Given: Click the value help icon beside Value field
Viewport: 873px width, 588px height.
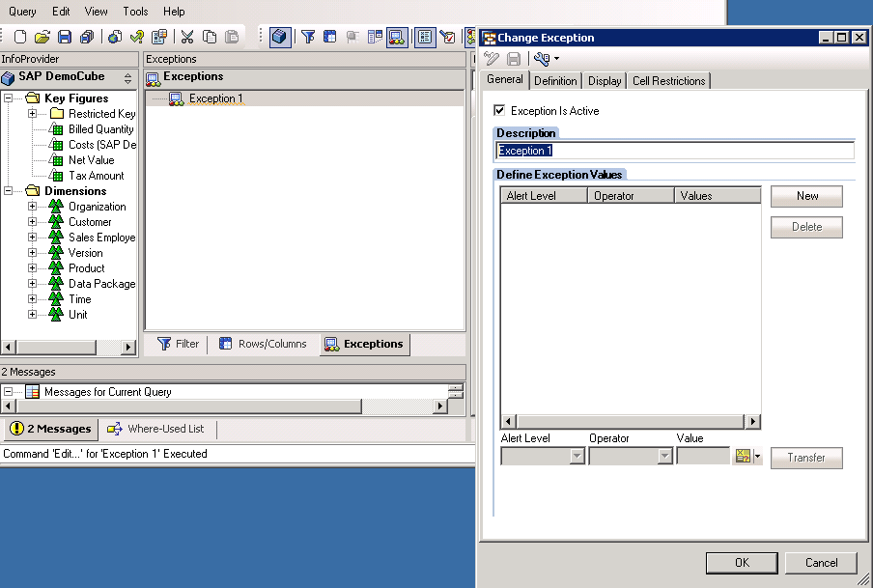Looking at the screenshot, I should click(743, 457).
